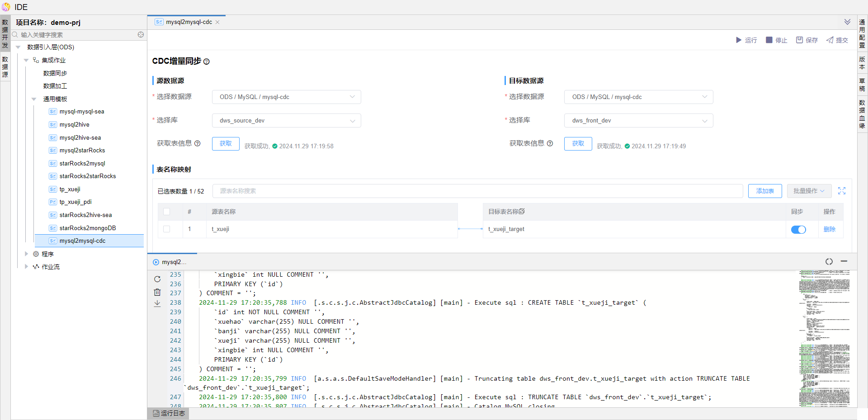Click the Stop (停止) icon
The image size is (868, 420).
769,40
